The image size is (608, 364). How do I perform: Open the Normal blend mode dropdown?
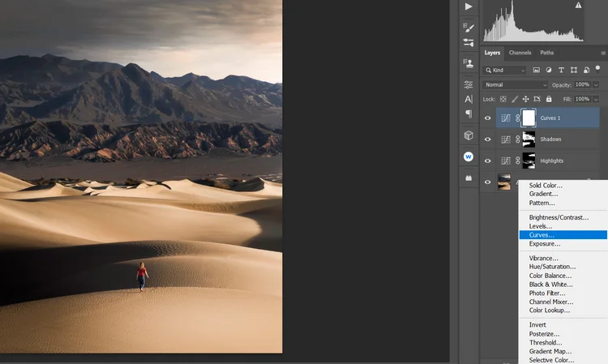[516, 85]
